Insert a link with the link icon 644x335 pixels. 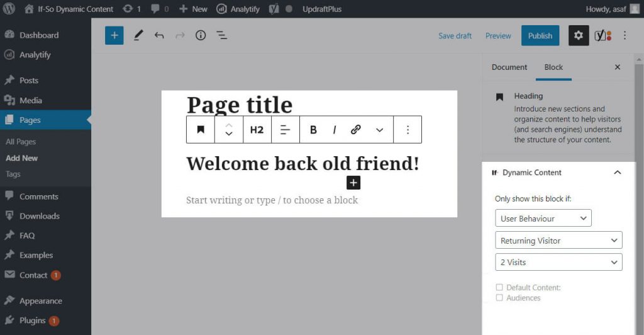click(356, 130)
